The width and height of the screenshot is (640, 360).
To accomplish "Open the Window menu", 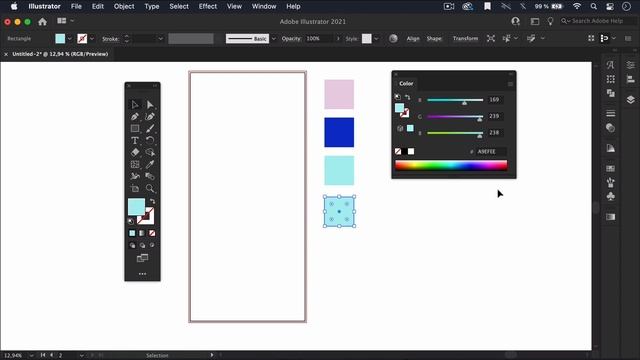I will click(x=264, y=7).
